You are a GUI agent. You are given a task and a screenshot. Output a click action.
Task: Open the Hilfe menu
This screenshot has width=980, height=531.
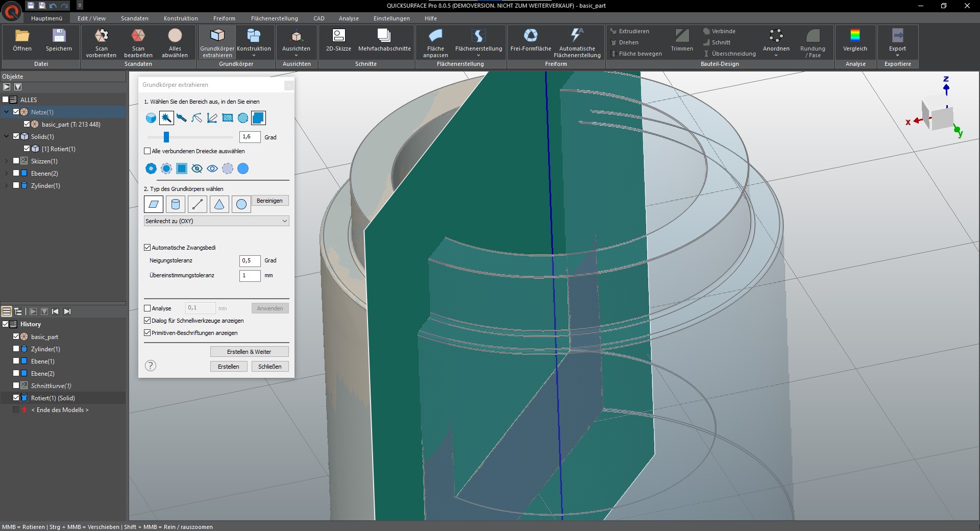[x=431, y=18]
